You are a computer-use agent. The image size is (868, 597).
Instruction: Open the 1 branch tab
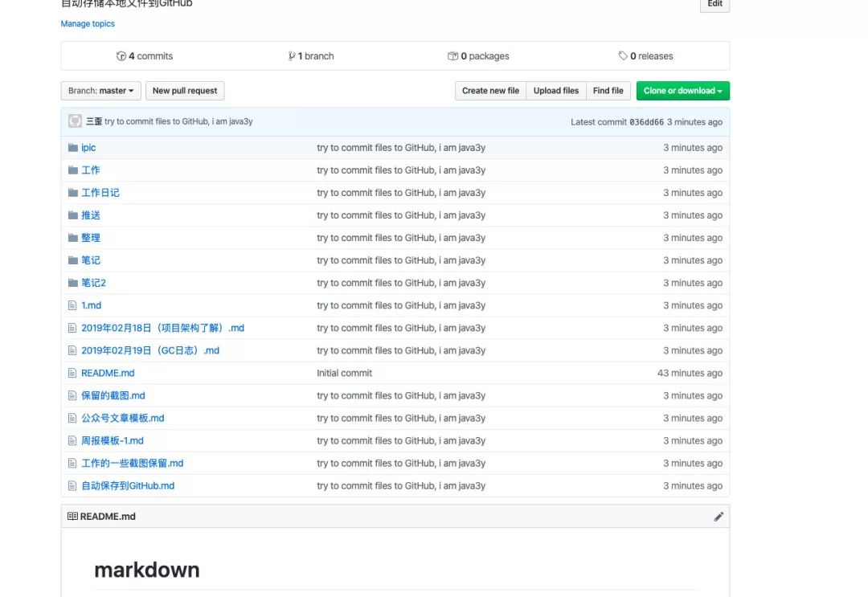(x=311, y=56)
